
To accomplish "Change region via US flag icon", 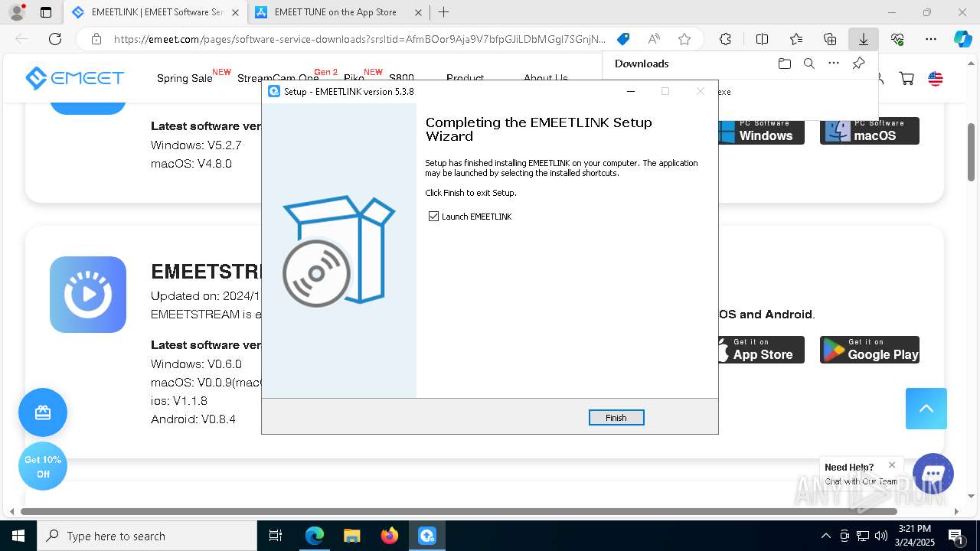I will (936, 78).
